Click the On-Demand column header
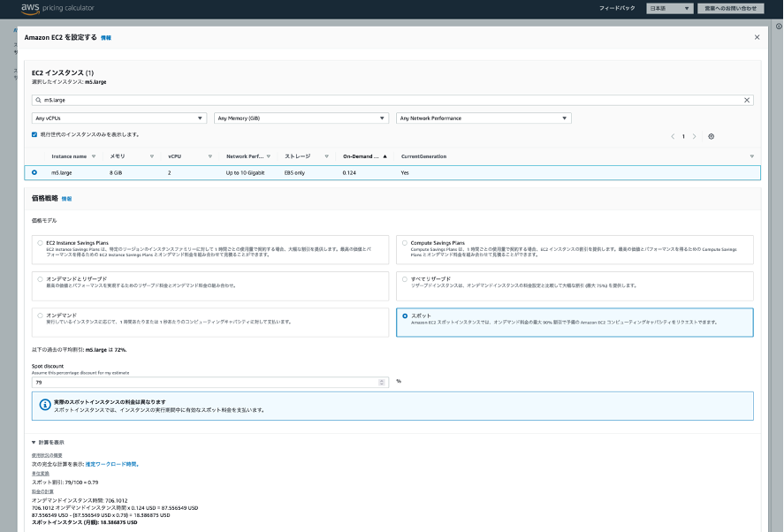Viewport: 784px width, 532px height. point(361,156)
